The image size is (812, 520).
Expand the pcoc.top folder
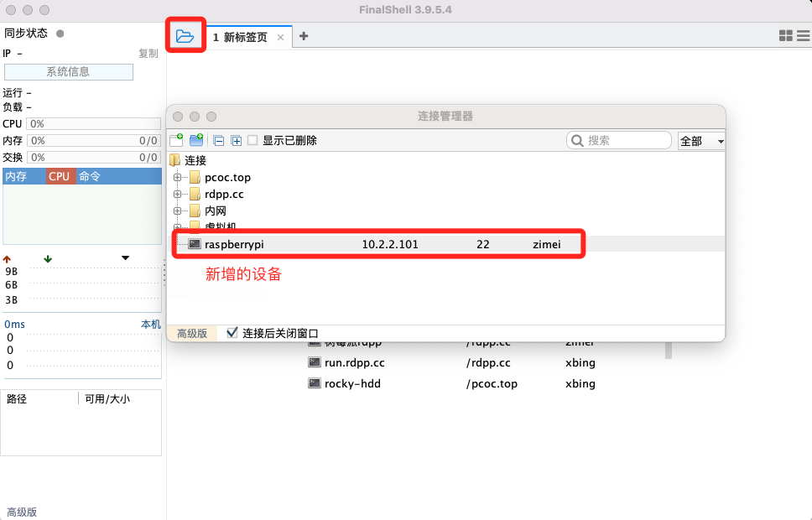point(177,177)
